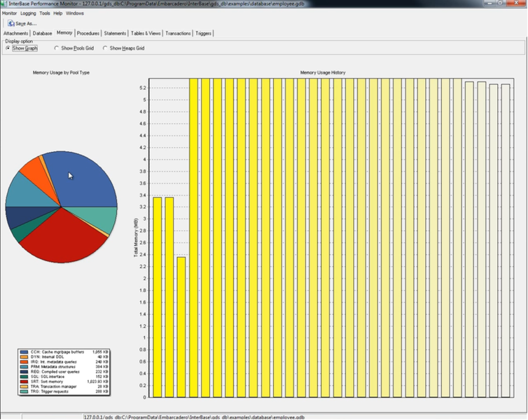
Task: Open the Logging menu
Action: point(28,13)
